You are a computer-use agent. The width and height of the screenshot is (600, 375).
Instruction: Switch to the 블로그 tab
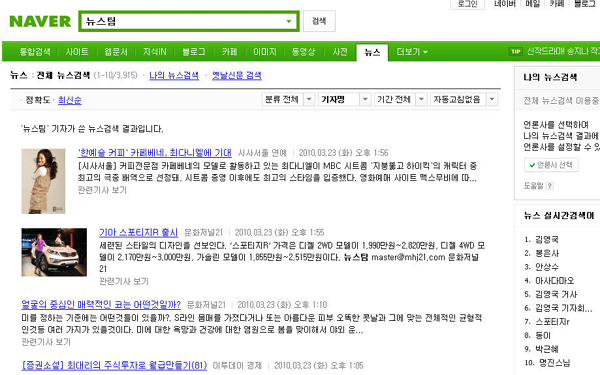(x=194, y=52)
